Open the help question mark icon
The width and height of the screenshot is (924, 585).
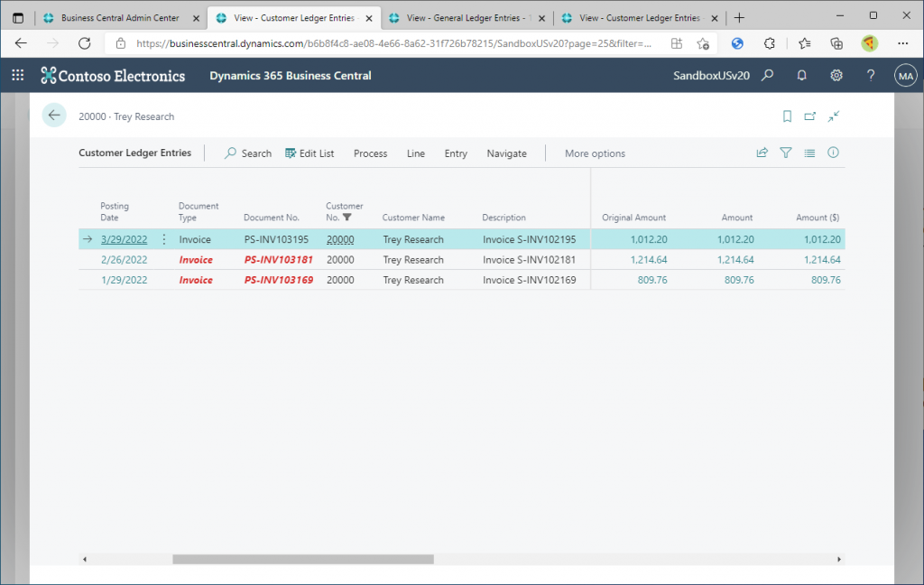point(871,75)
